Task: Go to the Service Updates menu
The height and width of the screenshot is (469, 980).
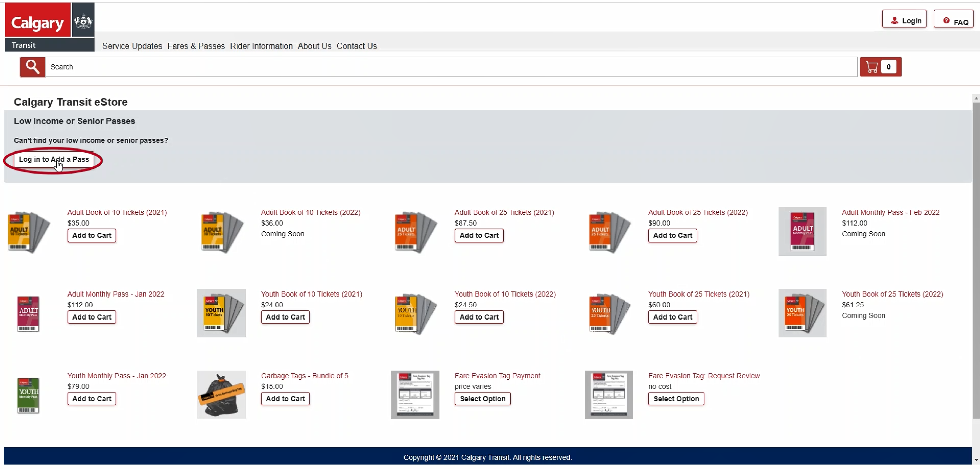Action: click(x=132, y=46)
